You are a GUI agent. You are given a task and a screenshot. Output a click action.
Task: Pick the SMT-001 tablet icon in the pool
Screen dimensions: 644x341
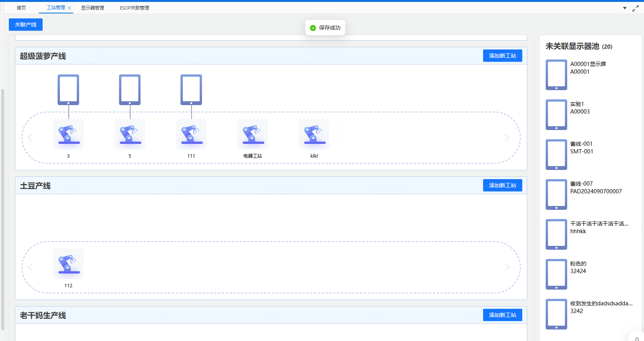556,155
